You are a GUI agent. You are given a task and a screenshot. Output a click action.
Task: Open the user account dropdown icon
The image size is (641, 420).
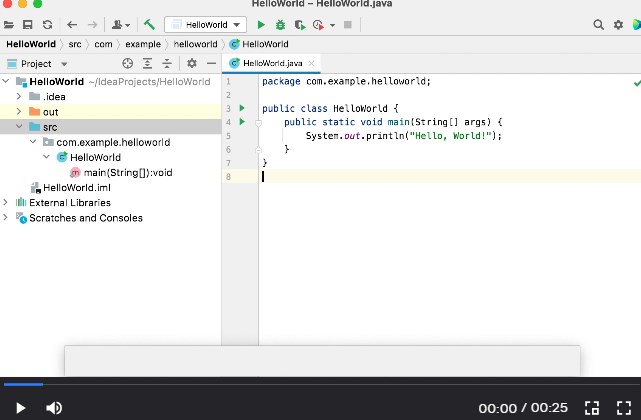pyautogui.click(x=121, y=25)
